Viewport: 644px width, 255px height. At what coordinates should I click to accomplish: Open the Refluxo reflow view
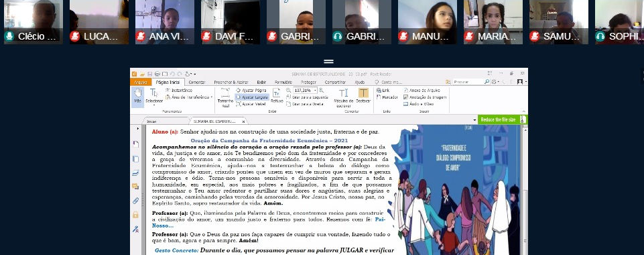(x=277, y=95)
